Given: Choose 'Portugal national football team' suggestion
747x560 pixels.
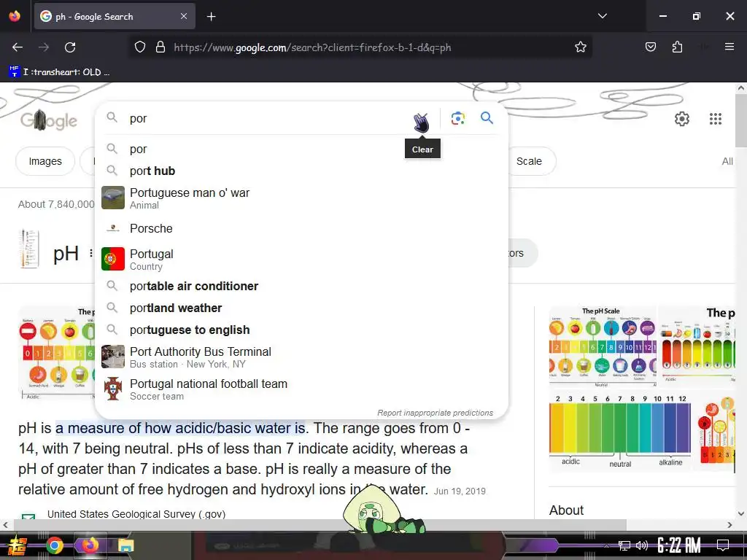Looking at the screenshot, I should [x=301, y=389].
